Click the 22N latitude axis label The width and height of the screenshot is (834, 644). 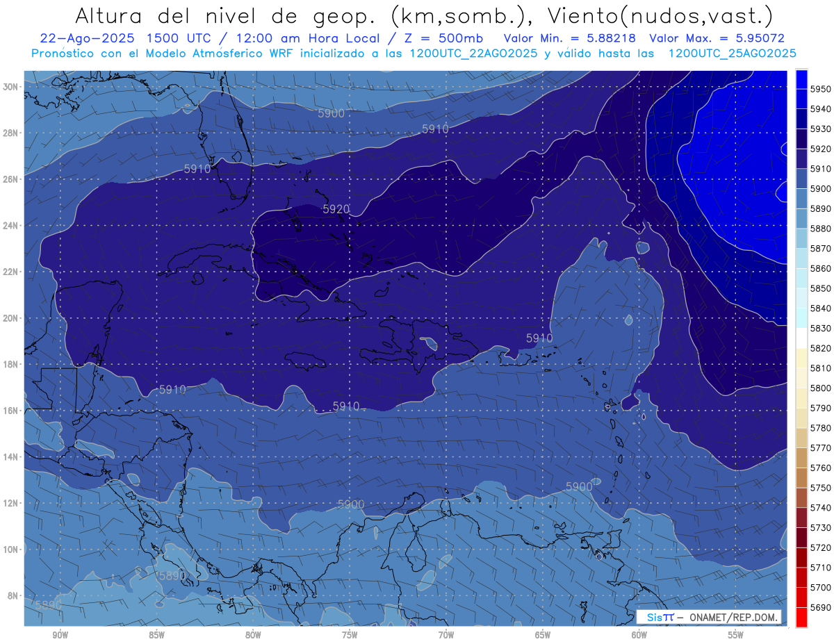[10, 272]
